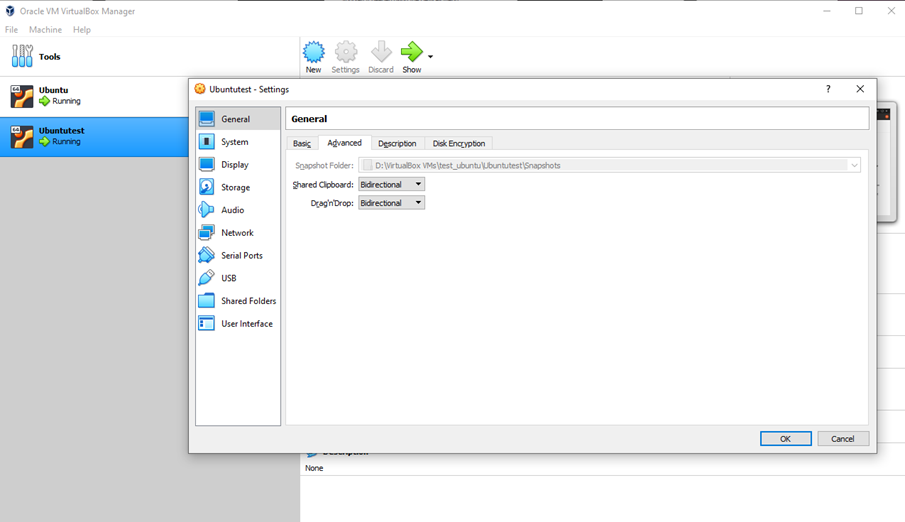Open the Serial Ports settings category
905x522 pixels.
[238, 255]
